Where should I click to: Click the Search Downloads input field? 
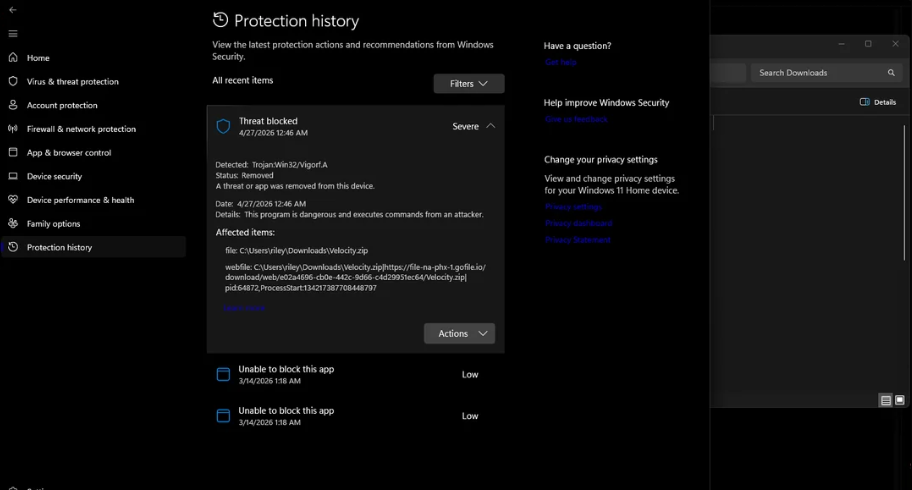pos(815,73)
